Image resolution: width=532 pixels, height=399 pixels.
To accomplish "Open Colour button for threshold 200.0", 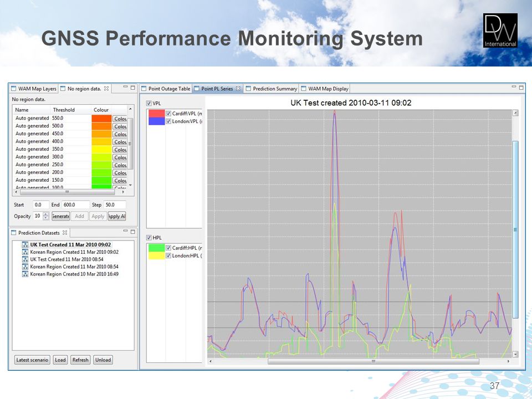I will tap(120, 173).
